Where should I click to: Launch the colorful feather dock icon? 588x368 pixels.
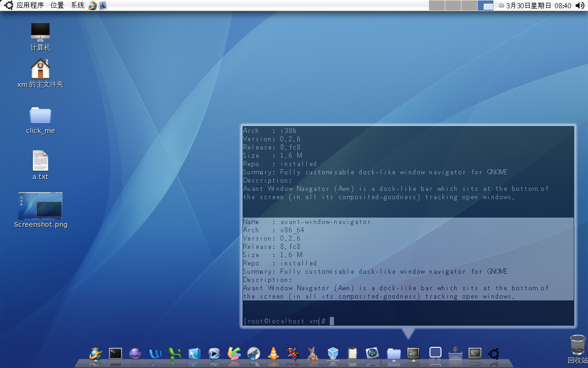click(x=234, y=353)
